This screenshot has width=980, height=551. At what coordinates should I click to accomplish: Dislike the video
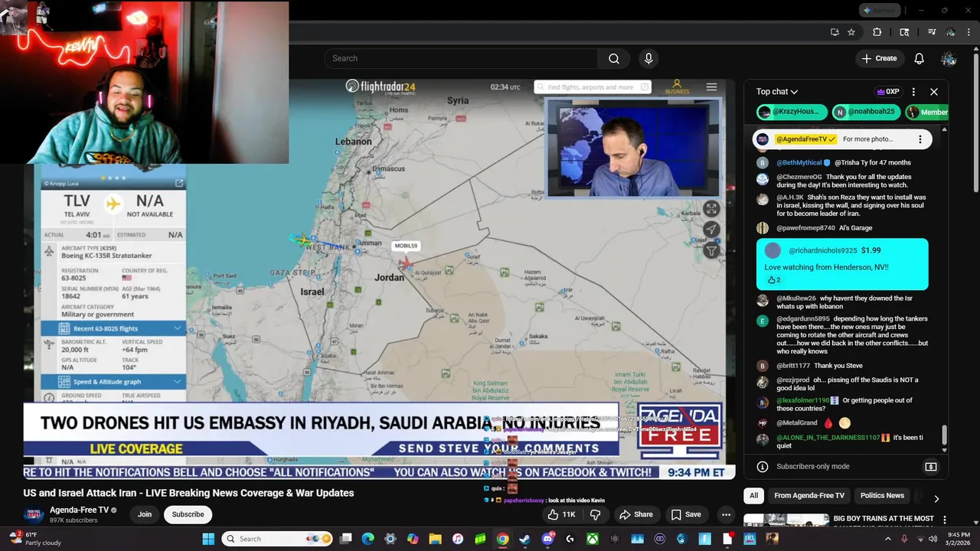click(596, 514)
